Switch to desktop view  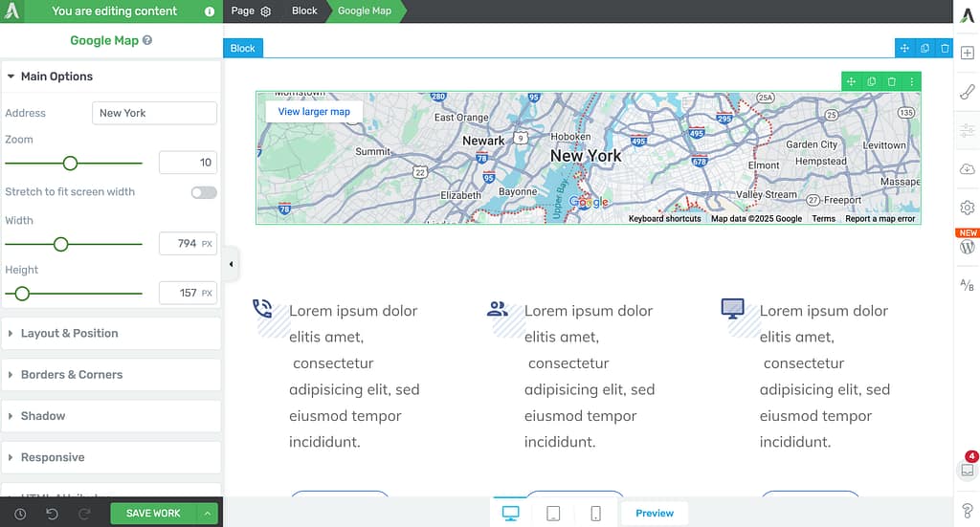(511, 514)
